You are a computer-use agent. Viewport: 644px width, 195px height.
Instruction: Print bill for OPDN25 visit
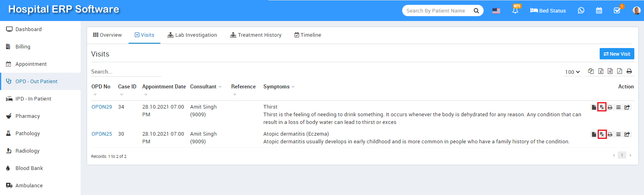[x=610, y=134]
